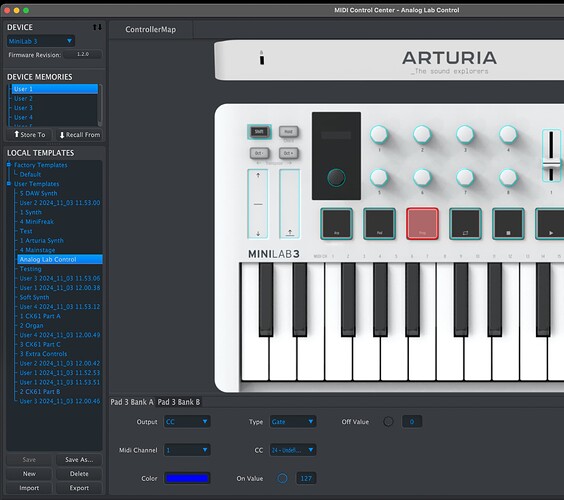Switch to the Pad 3 Bank B tab
Screen dimensions: 564x500
pyautogui.click(x=179, y=402)
